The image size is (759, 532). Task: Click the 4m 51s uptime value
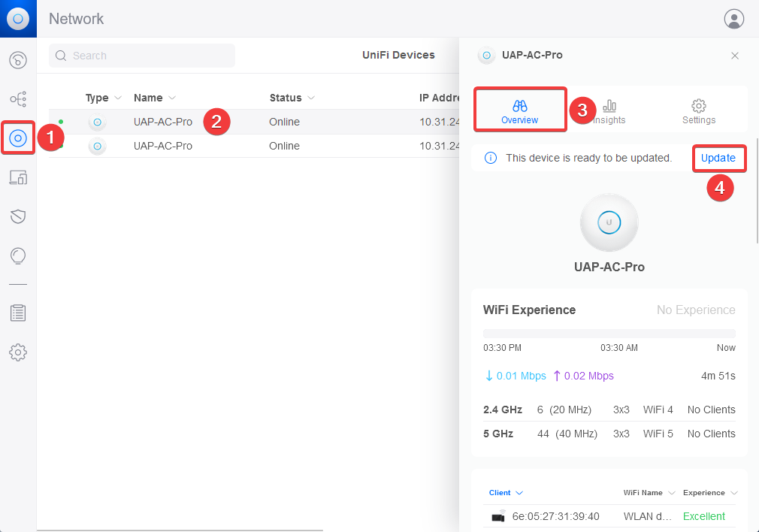(718, 376)
